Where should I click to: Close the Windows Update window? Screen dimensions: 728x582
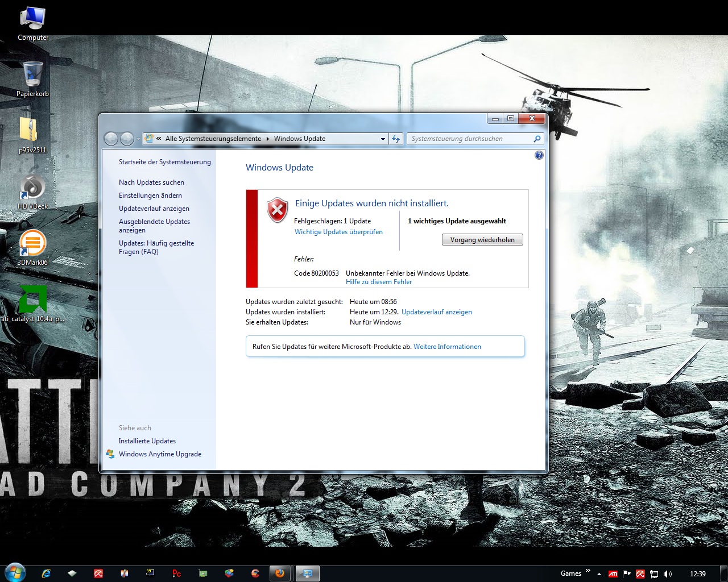coord(532,119)
